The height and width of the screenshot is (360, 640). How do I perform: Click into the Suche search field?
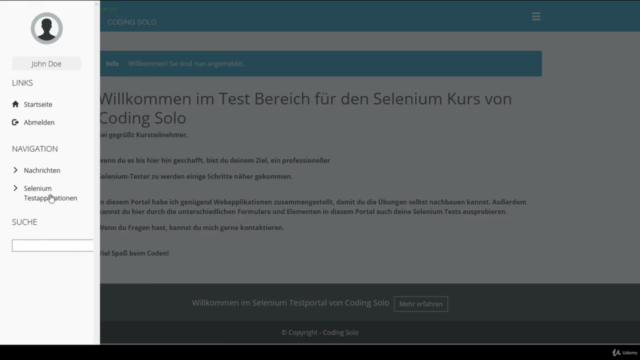(53, 245)
